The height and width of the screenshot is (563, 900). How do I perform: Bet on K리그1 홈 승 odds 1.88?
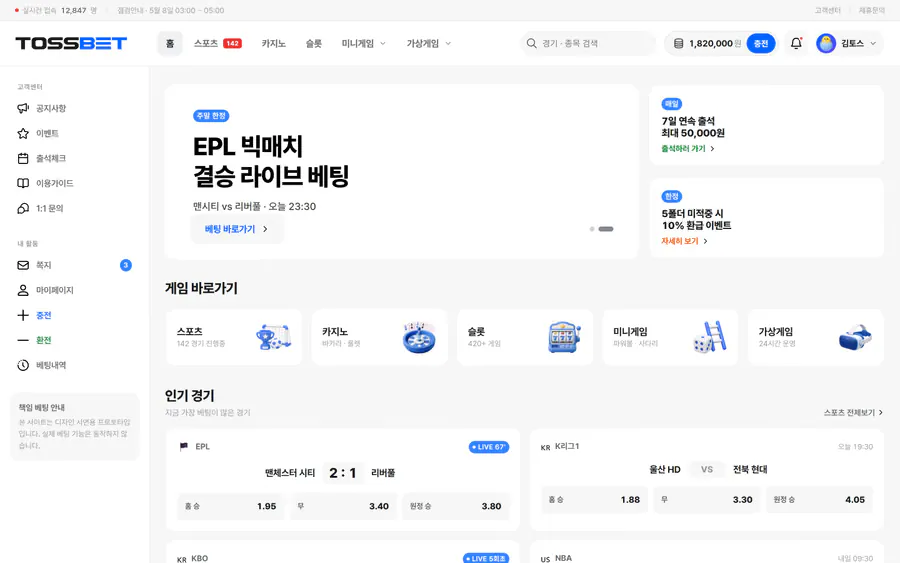pyautogui.click(x=594, y=499)
